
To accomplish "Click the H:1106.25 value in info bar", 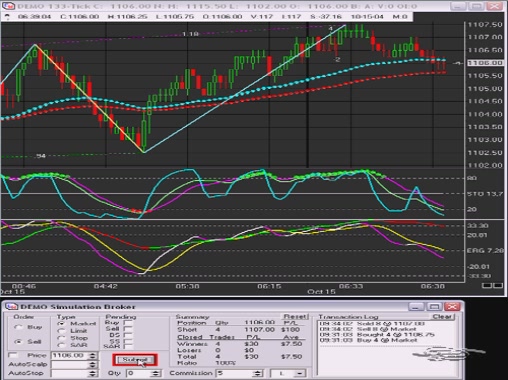I will pyautogui.click(x=128, y=17).
